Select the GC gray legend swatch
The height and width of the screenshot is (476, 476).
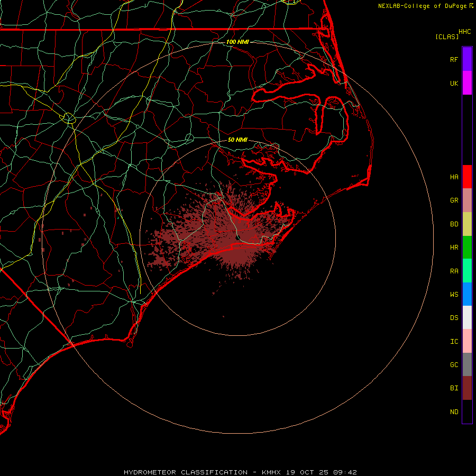coord(467,364)
